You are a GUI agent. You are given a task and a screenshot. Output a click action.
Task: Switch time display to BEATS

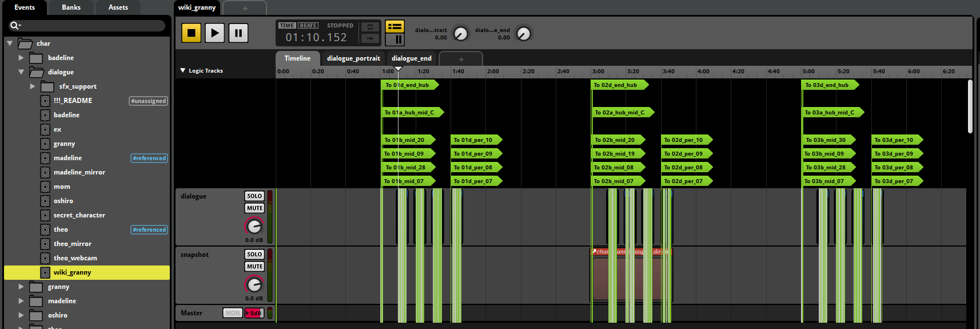(x=308, y=26)
